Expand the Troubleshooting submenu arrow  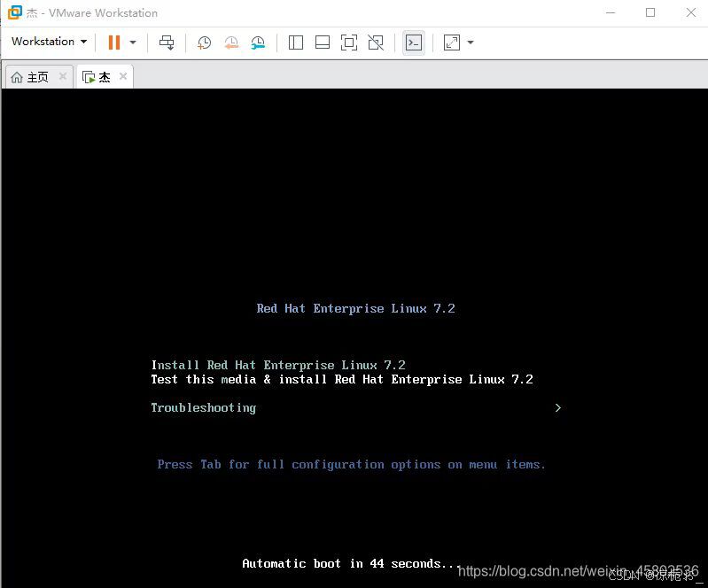click(557, 407)
